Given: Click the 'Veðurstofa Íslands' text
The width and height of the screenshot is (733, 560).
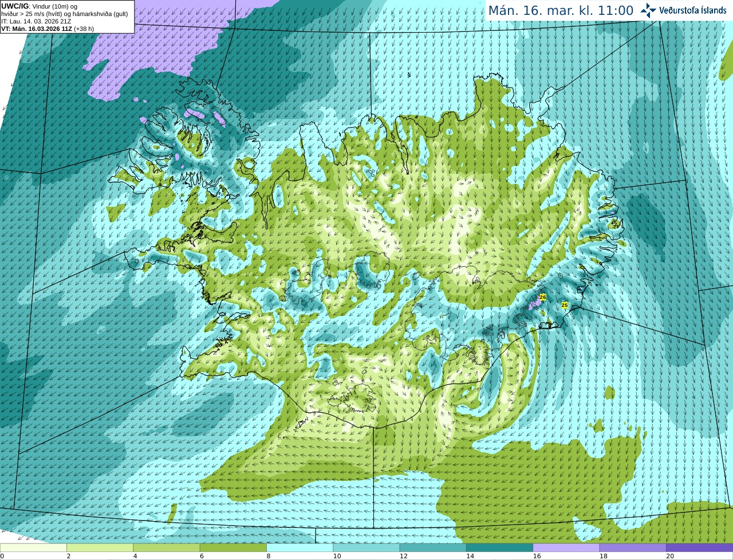Looking at the screenshot, I should (x=693, y=10).
